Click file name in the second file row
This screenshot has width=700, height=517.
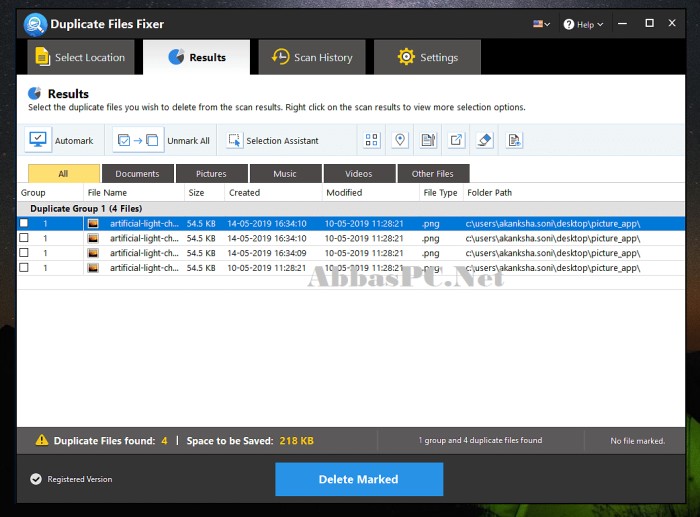click(x=144, y=238)
